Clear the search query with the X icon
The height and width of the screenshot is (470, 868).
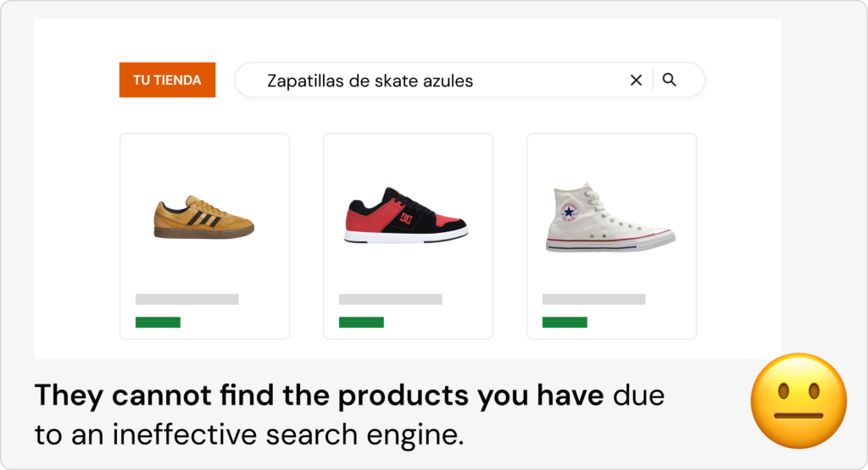tap(636, 80)
